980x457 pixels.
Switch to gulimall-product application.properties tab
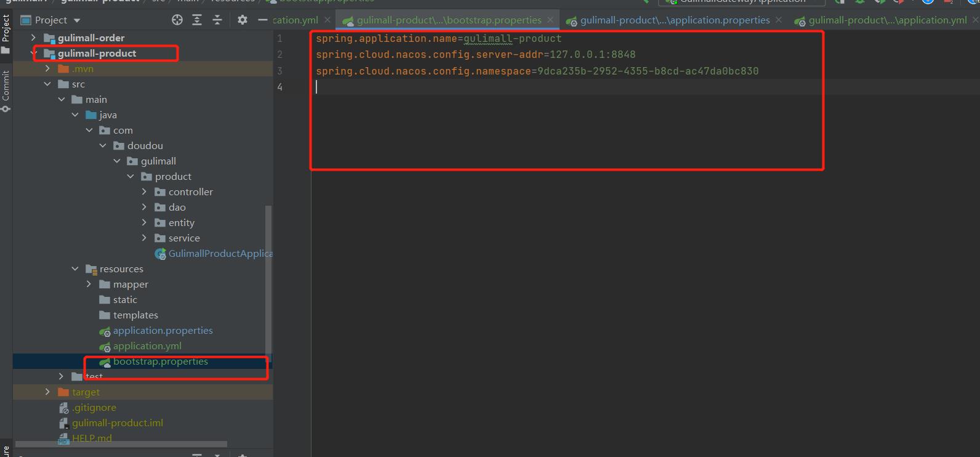[x=674, y=20]
